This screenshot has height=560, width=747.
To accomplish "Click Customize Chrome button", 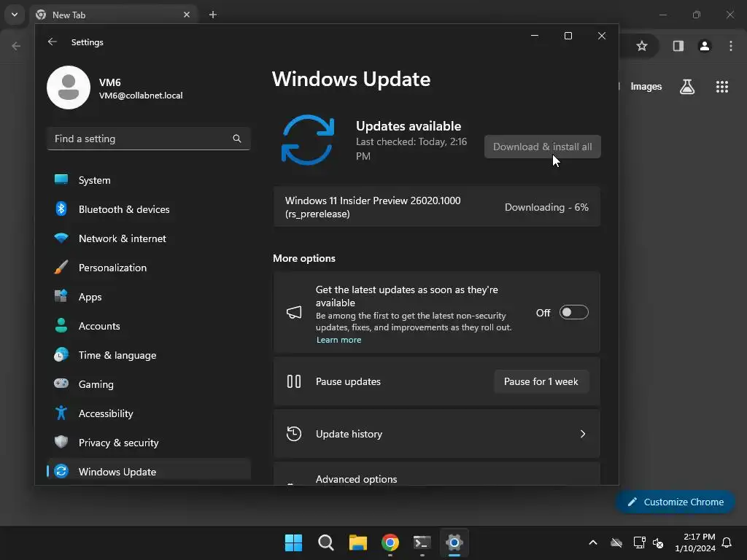I will (x=675, y=502).
